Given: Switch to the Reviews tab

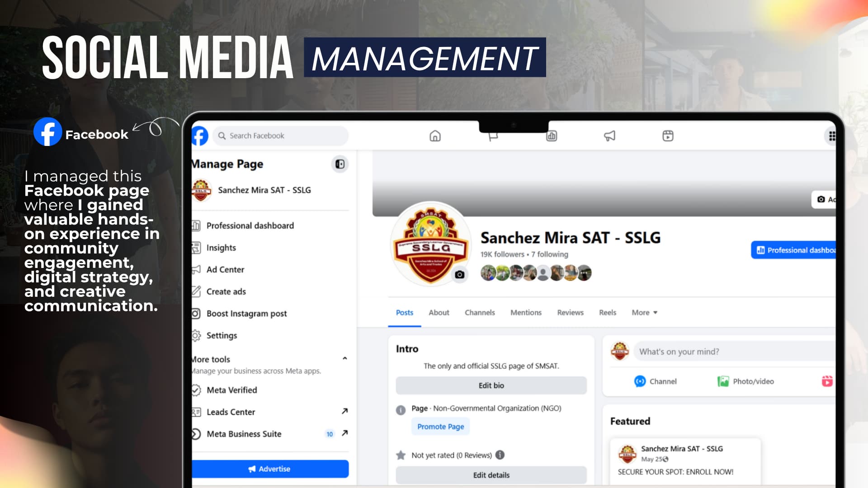Looking at the screenshot, I should (570, 313).
